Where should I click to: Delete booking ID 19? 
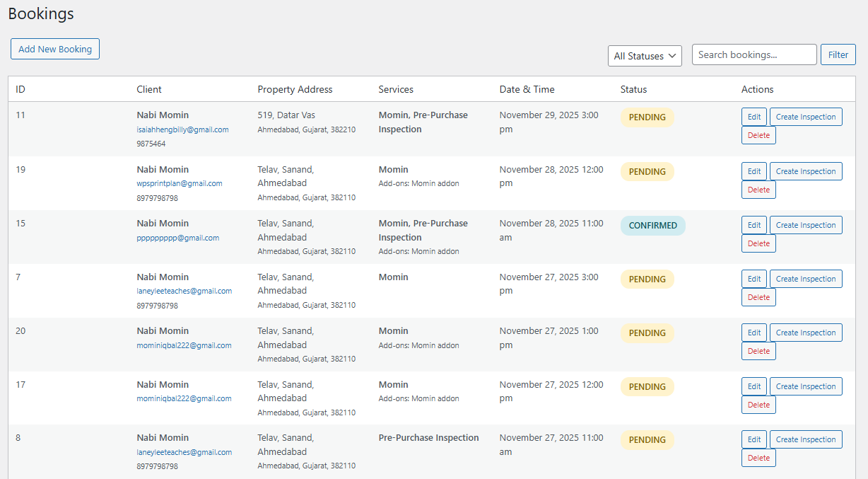(758, 190)
